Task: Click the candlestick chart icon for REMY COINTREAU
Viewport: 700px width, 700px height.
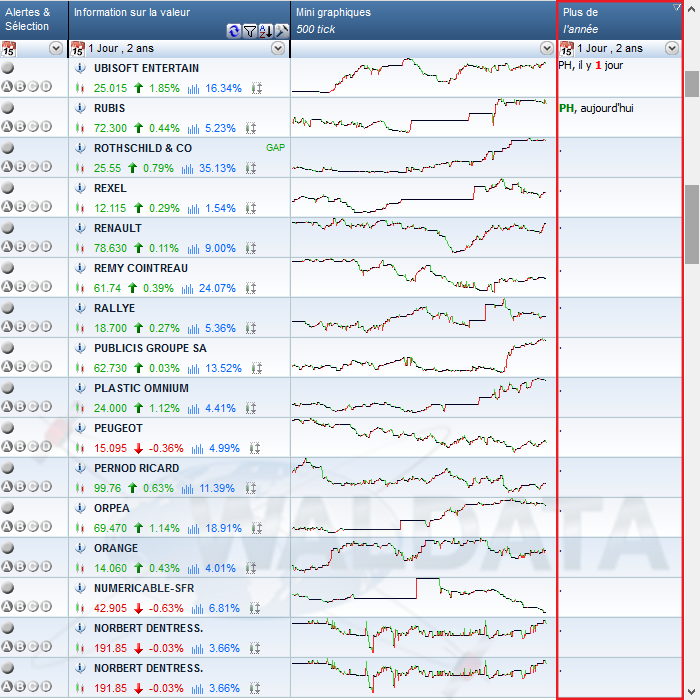Action: pyautogui.click(x=80, y=288)
